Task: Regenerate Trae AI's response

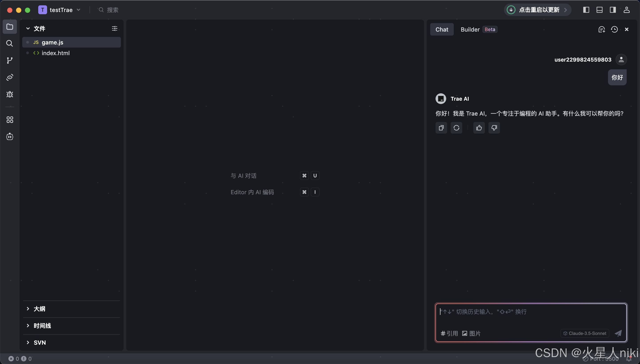Action: point(456,128)
